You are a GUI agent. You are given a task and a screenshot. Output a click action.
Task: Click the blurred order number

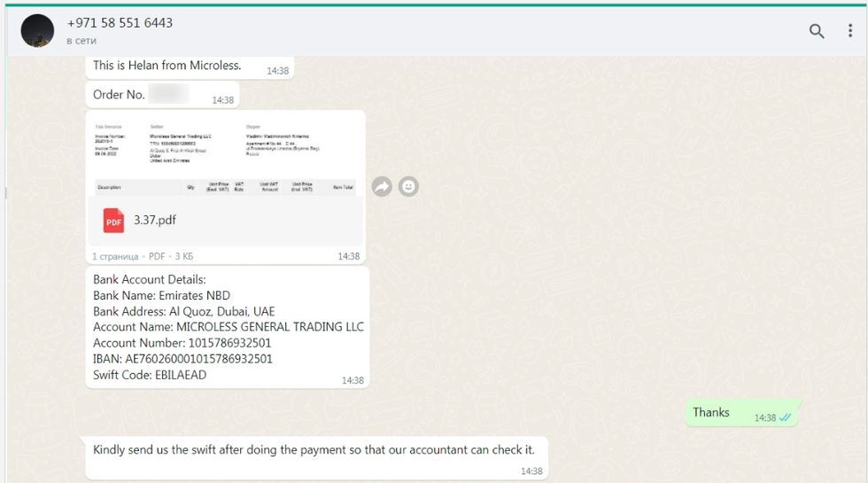pyautogui.click(x=167, y=95)
